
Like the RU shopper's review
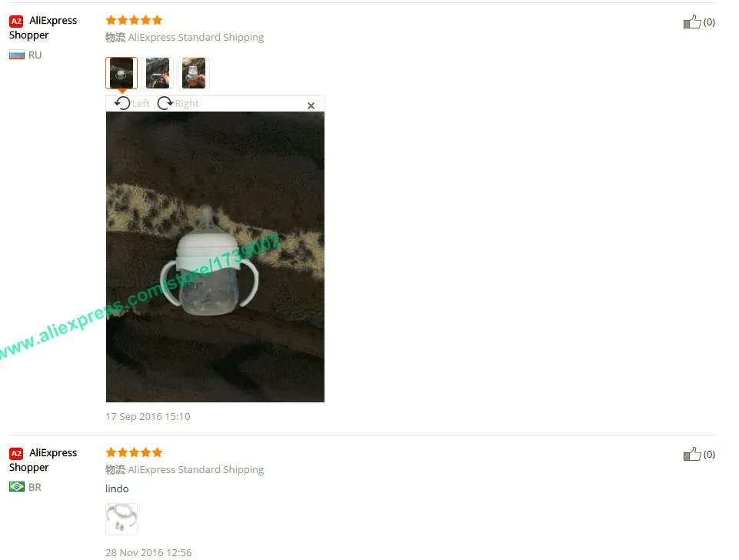[692, 22]
